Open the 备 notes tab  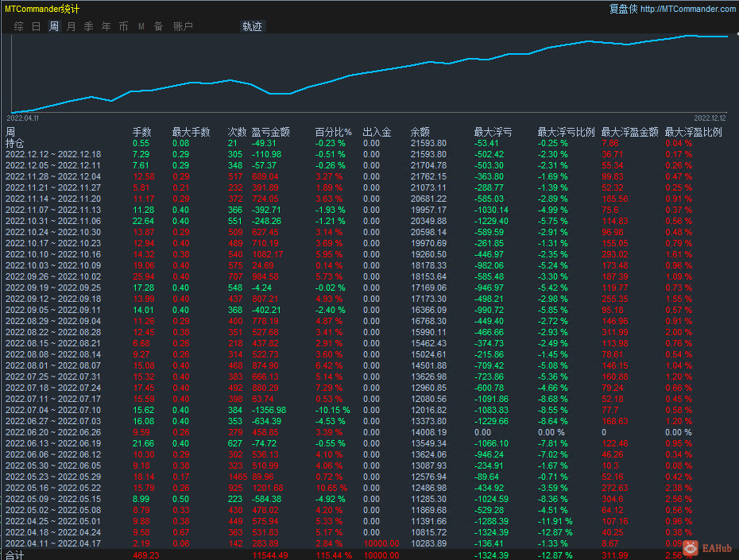(x=158, y=26)
